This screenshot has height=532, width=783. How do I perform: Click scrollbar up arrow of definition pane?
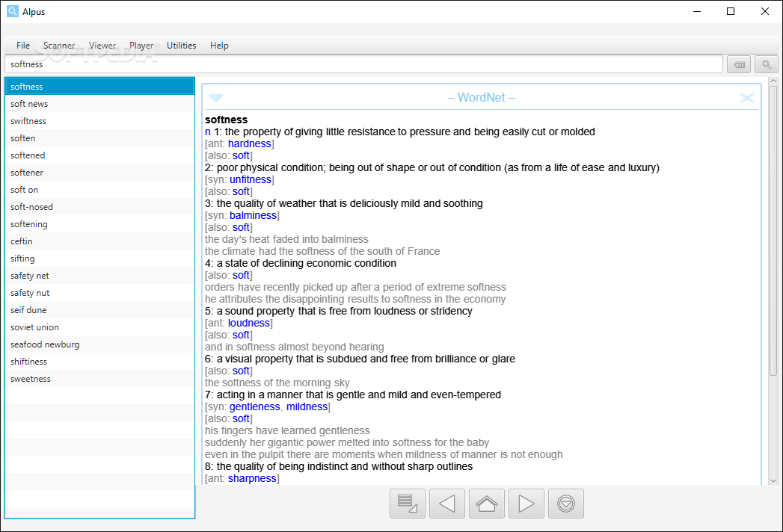pos(773,81)
